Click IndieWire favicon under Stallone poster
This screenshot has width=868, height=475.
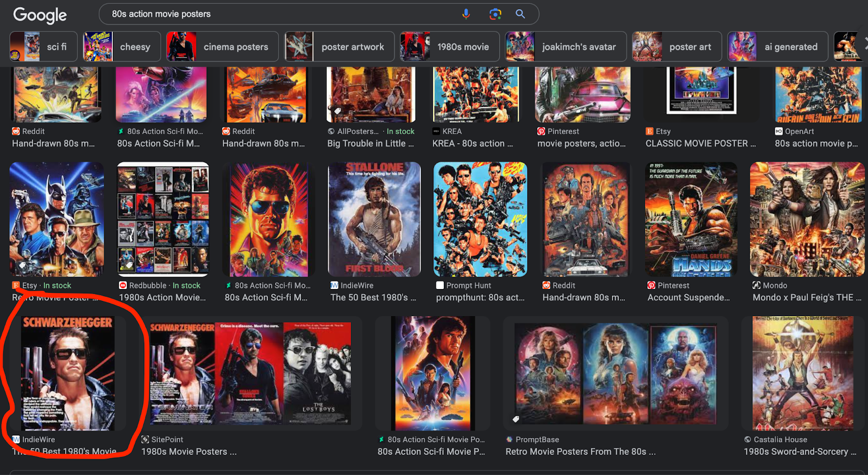334,285
